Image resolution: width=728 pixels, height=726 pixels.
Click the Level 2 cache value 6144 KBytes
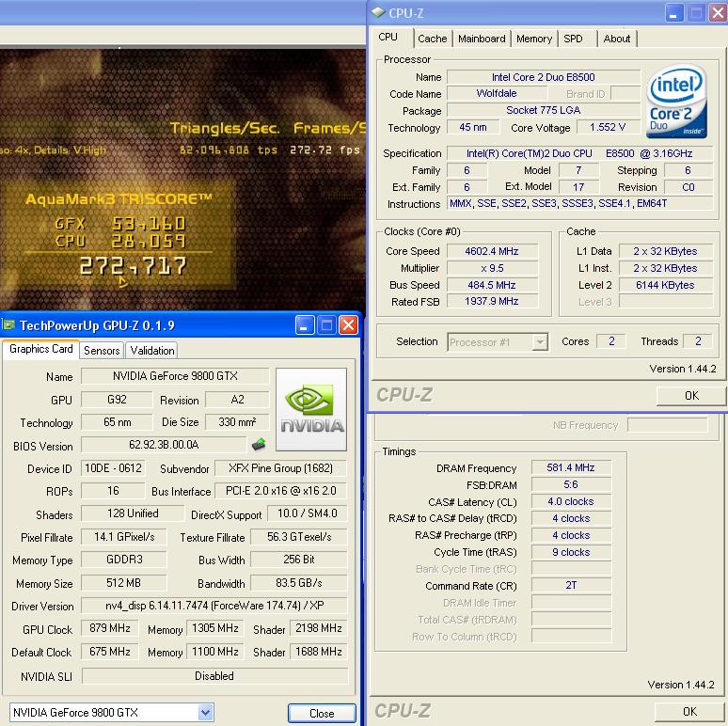click(x=665, y=285)
